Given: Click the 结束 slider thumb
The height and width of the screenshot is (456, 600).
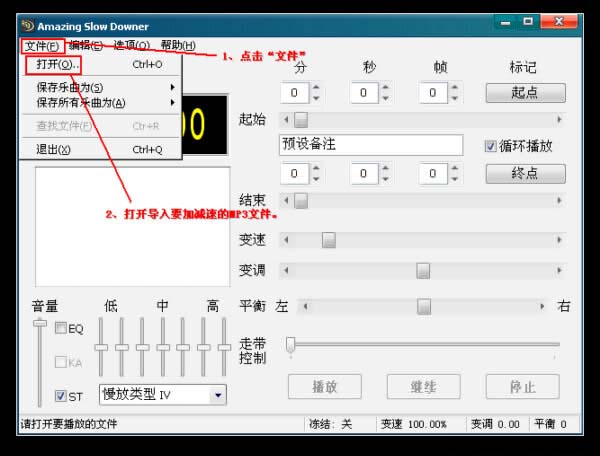Looking at the screenshot, I should pyautogui.click(x=301, y=200).
